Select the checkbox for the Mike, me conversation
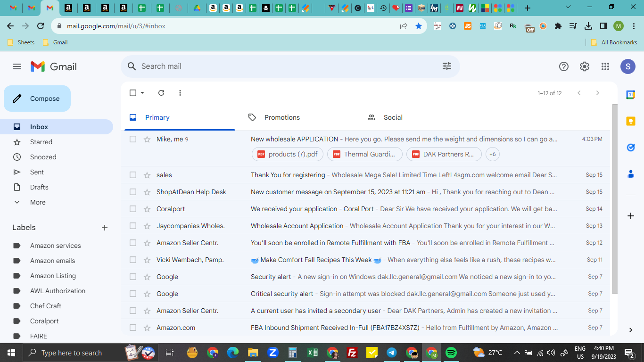 pyautogui.click(x=133, y=139)
